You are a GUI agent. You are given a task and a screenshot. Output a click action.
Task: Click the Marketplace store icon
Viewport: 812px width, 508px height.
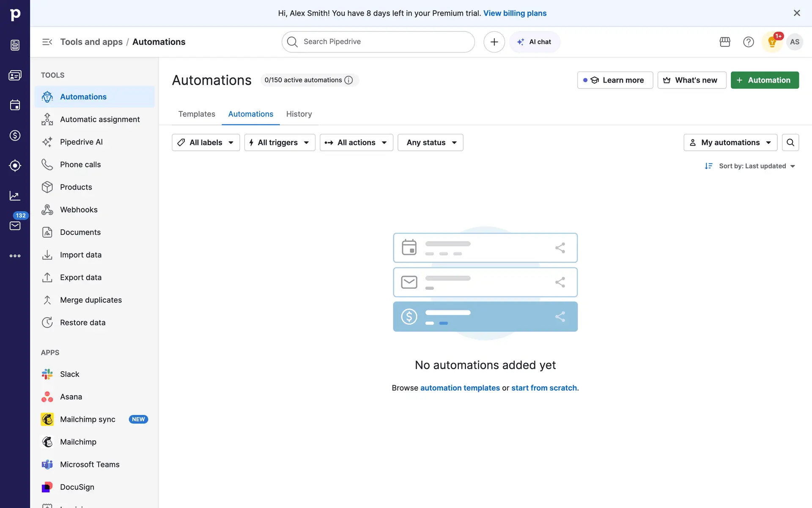(725, 42)
